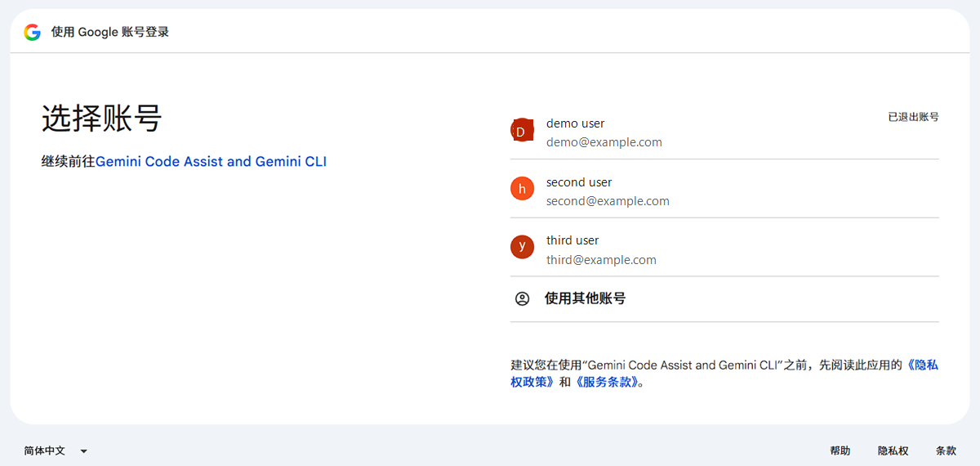Click person icon beside 使用其他账号
This screenshot has height=466, width=980.
point(523,299)
